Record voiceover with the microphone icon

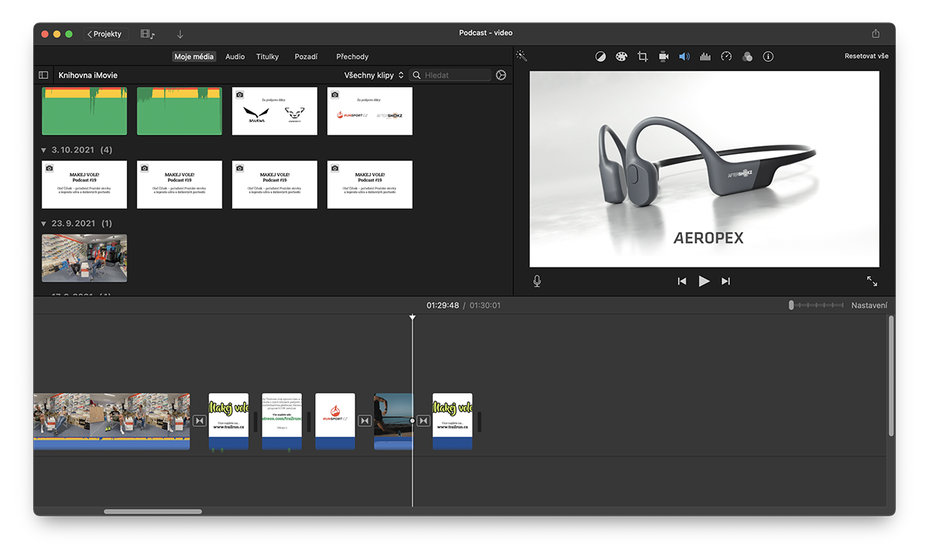point(536,281)
